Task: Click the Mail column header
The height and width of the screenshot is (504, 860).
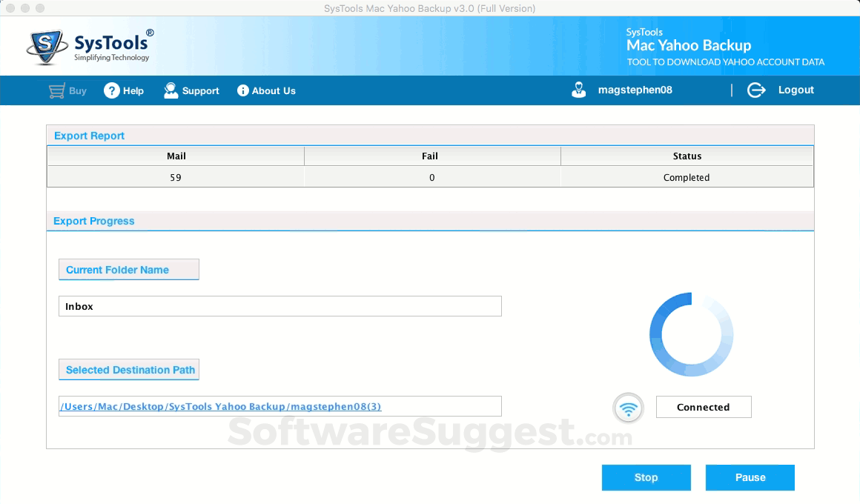Action: (x=176, y=156)
